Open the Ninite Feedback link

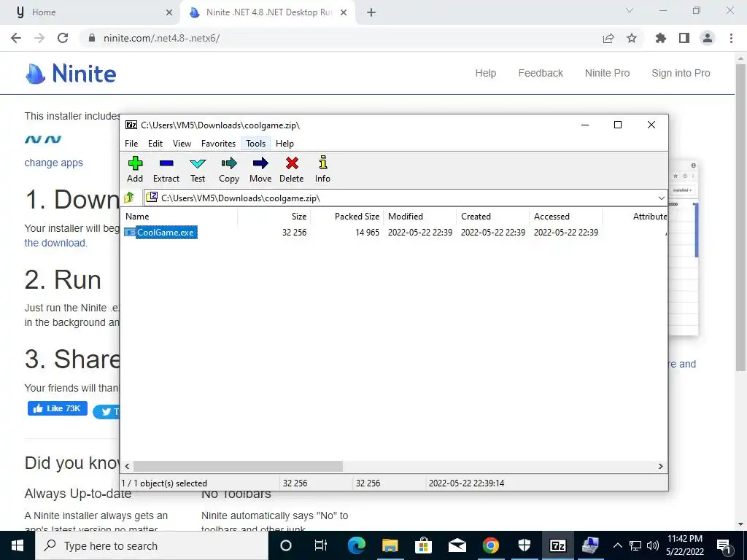tap(541, 74)
